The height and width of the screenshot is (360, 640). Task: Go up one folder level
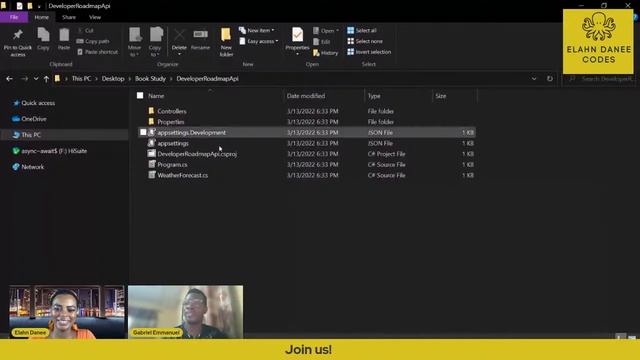pyautogui.click(x=46, y=79)
